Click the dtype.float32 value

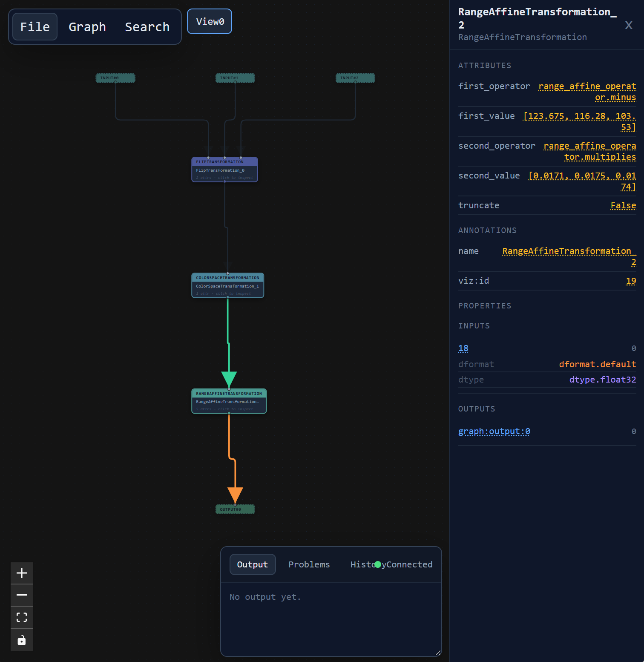pos(603,380)
